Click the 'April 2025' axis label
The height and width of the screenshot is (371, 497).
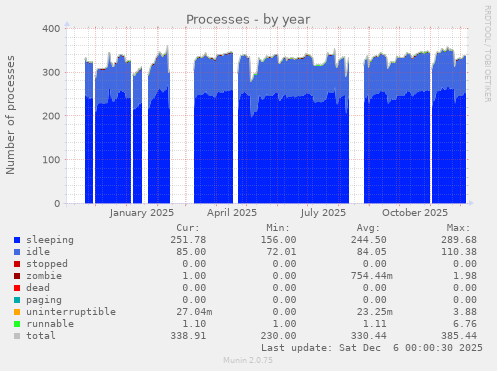point(232,213)
